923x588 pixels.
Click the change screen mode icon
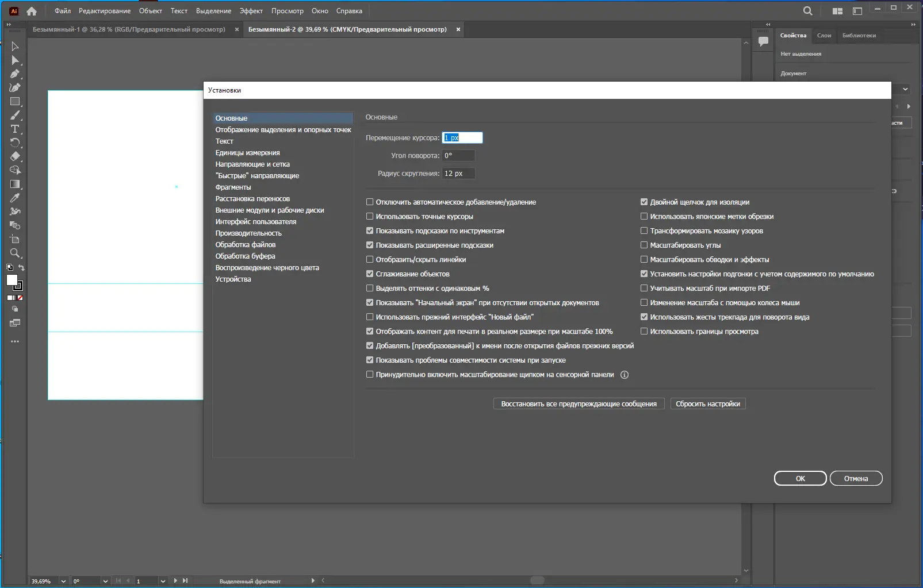tap(15, 323)
